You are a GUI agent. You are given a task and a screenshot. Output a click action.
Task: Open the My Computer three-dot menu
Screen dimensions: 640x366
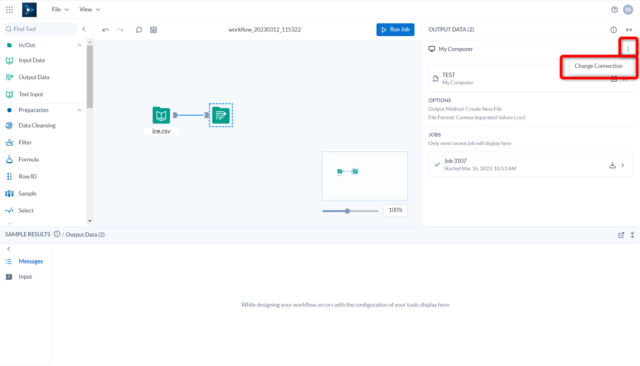628,49
